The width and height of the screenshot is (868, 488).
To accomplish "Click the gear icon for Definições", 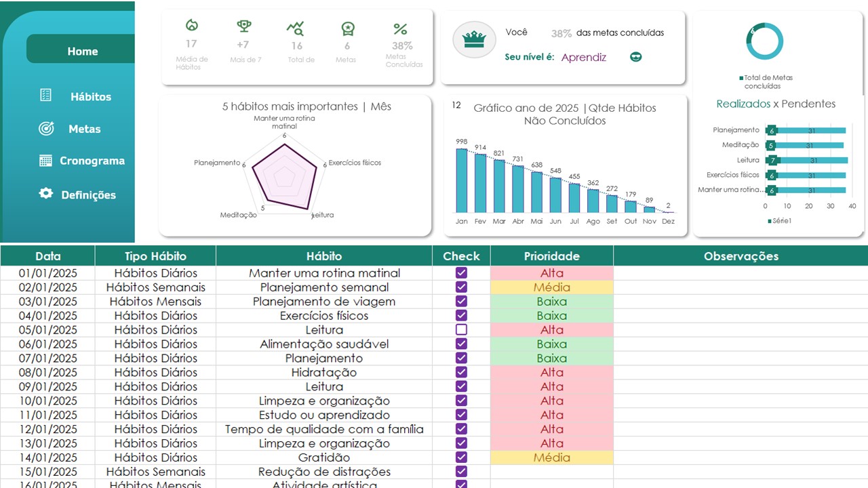I will (x=45, y=193).
